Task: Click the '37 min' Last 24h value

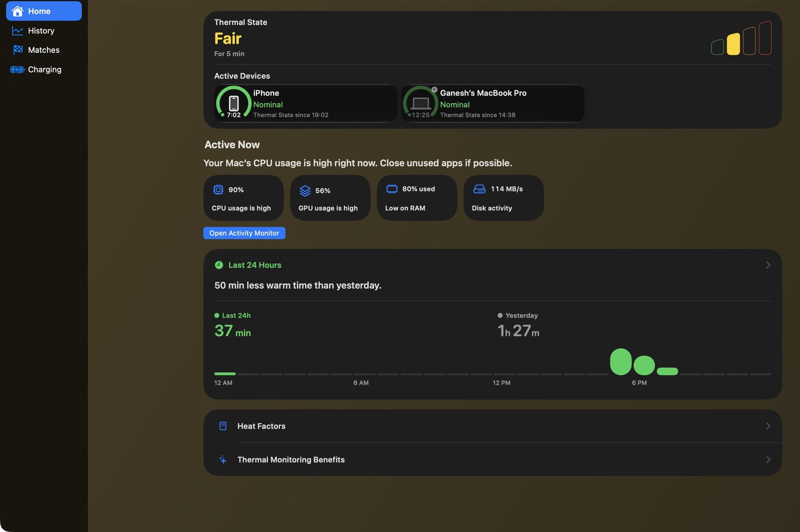Action: [232, 331]
